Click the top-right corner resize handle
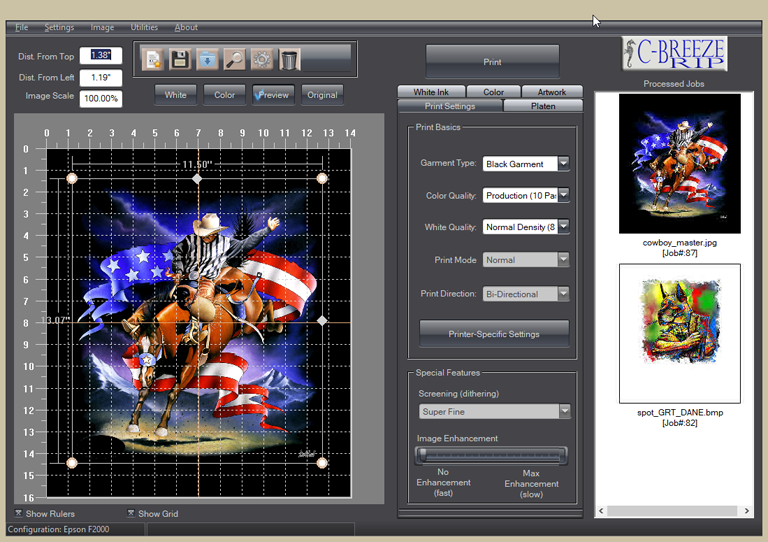The height and width of the screenshot is (542, 768). pyautogui.click(x=322, y=178)
